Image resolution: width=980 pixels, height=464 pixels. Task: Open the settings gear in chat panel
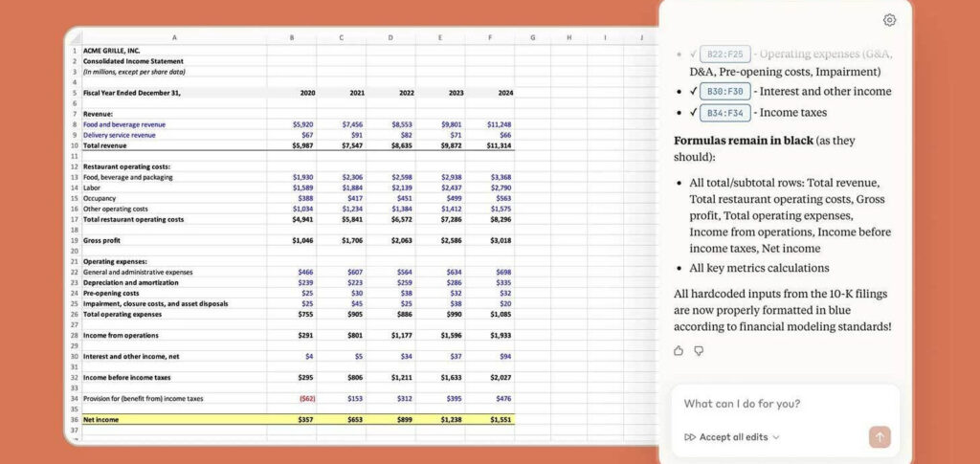(x=889, y=20)
